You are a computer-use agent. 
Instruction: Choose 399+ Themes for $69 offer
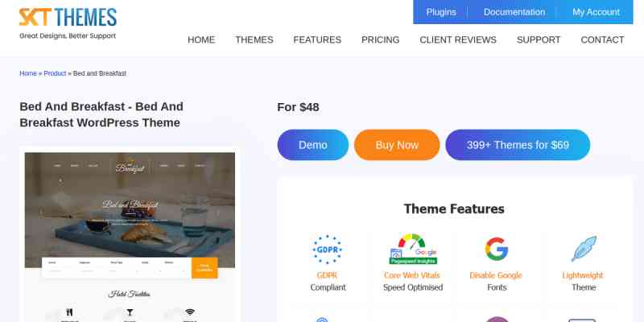tap(518, 145)
